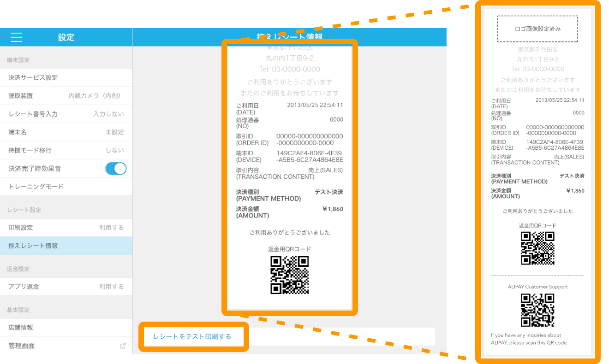
Task: Click レシートをテスト印刷する button
Action: (192, 337)
